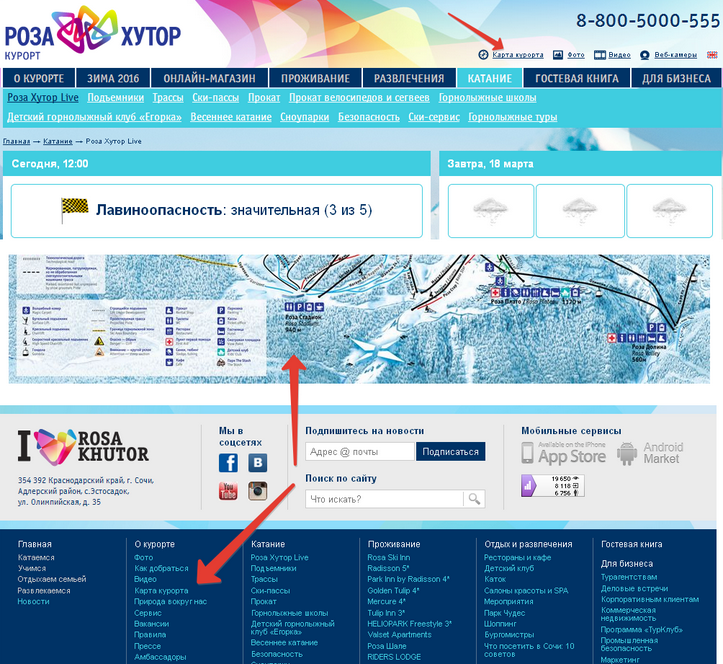723x664 pixels.
Task: Click the I love Rosa Khutor logo
Action: pos(83,446)
